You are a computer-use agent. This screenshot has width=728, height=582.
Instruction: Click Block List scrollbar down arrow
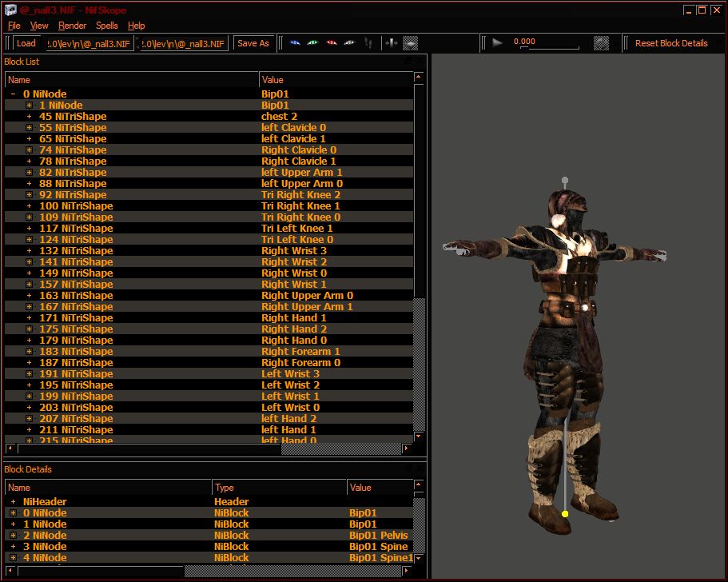[419, 436]
